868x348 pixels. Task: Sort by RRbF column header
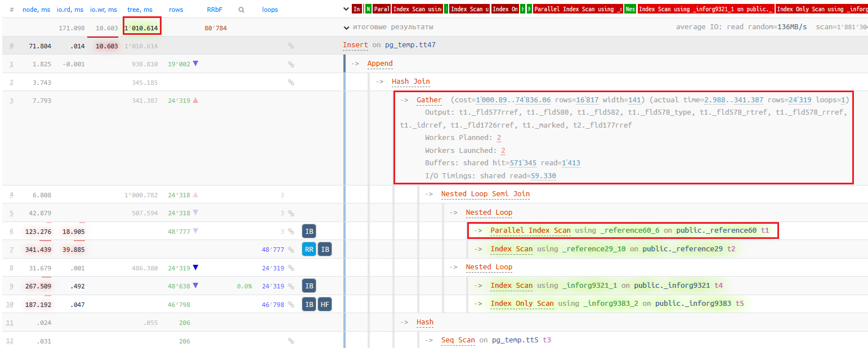tap(215, 10)
